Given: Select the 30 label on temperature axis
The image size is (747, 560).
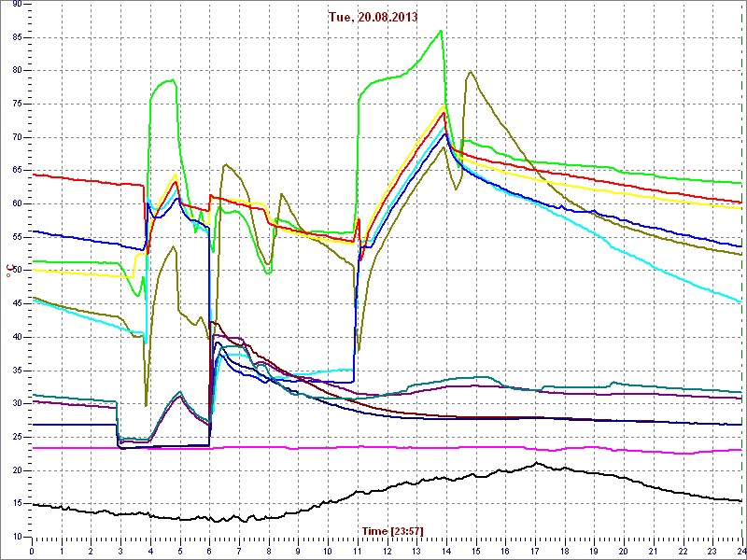Looking at the screenshot, I should pos(17,404).
